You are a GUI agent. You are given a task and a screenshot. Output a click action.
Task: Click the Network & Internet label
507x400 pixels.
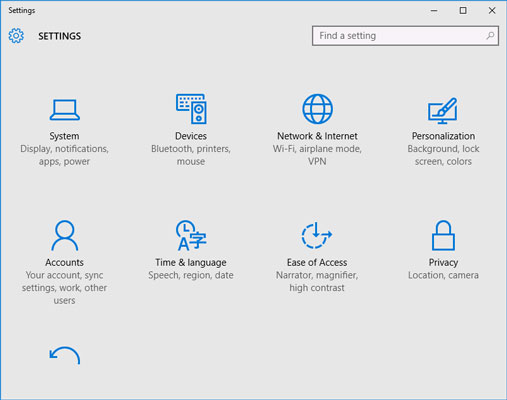click(x=317, y=136)
